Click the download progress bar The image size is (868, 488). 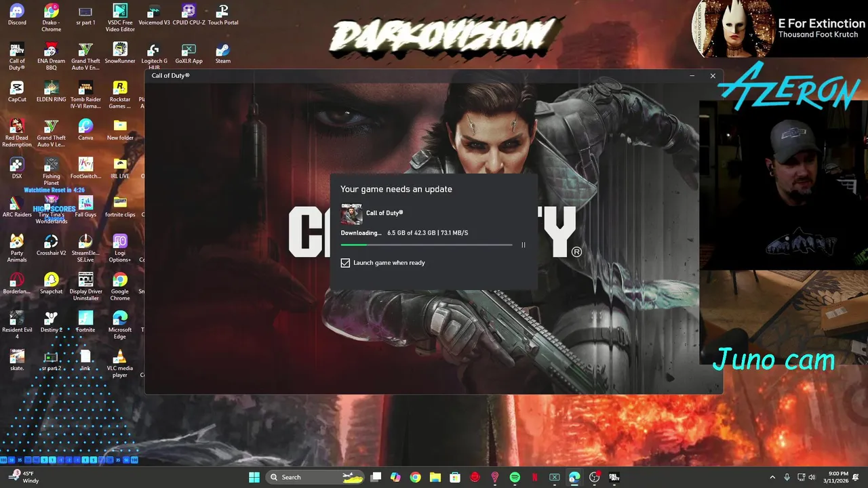(427, 245)
